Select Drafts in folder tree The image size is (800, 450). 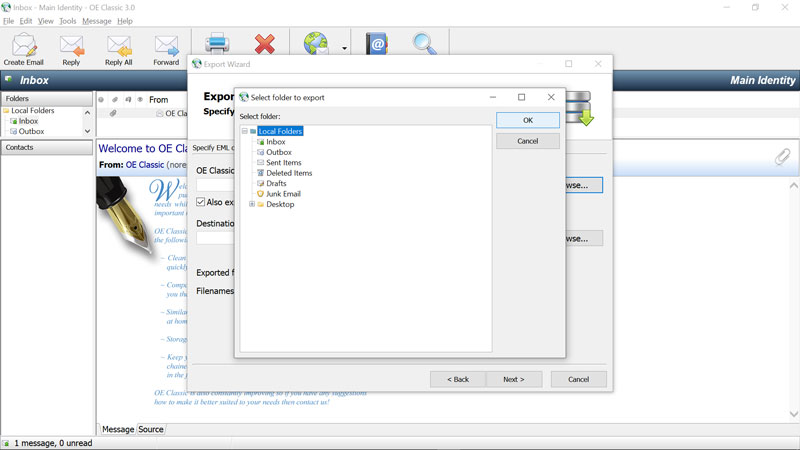click(x=276, y=183)
